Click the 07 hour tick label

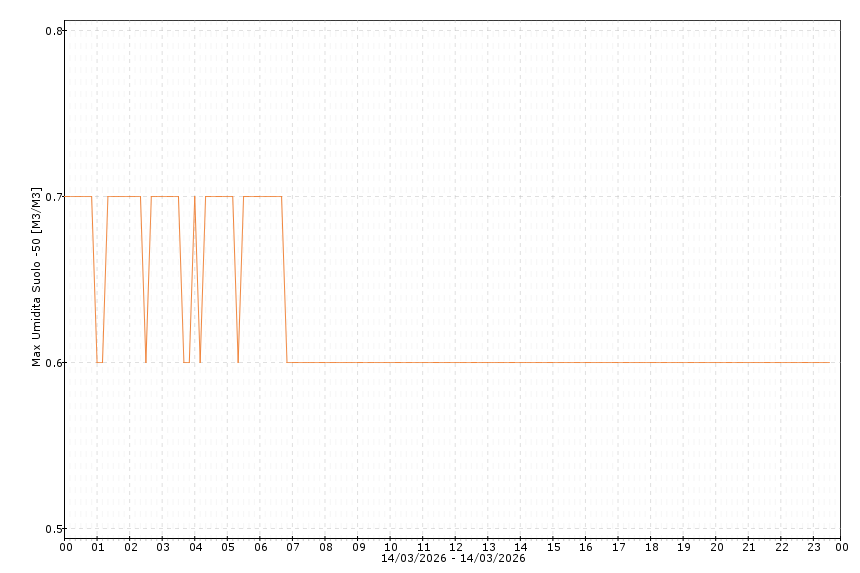pos(293,547)
